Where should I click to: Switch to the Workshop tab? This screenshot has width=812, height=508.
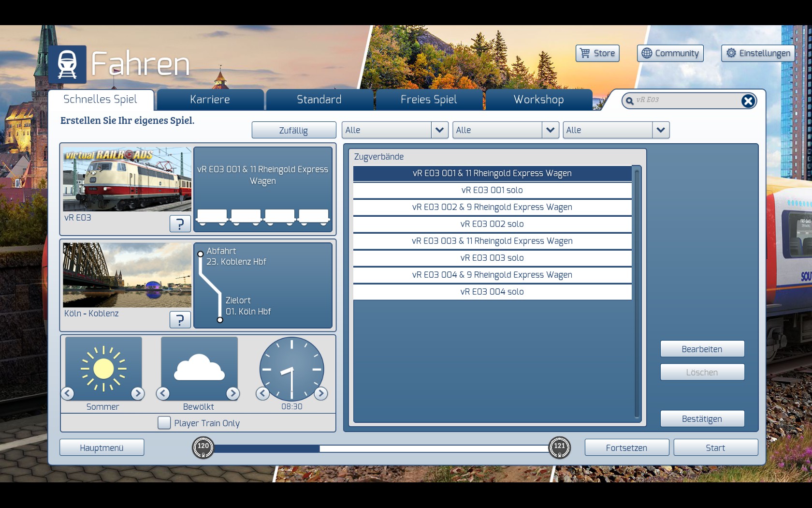(x=539, y=100)
